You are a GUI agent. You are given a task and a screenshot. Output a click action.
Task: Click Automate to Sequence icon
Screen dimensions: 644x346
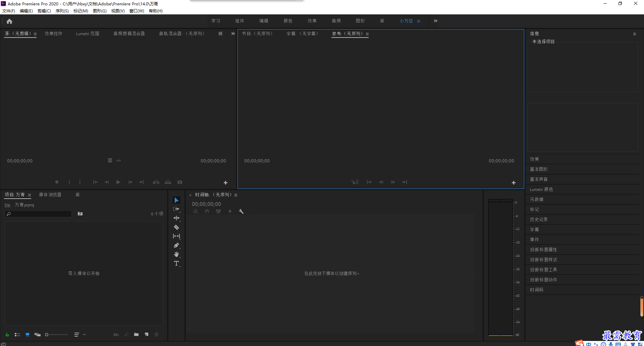pyautogui.click(x=116, y=334)
